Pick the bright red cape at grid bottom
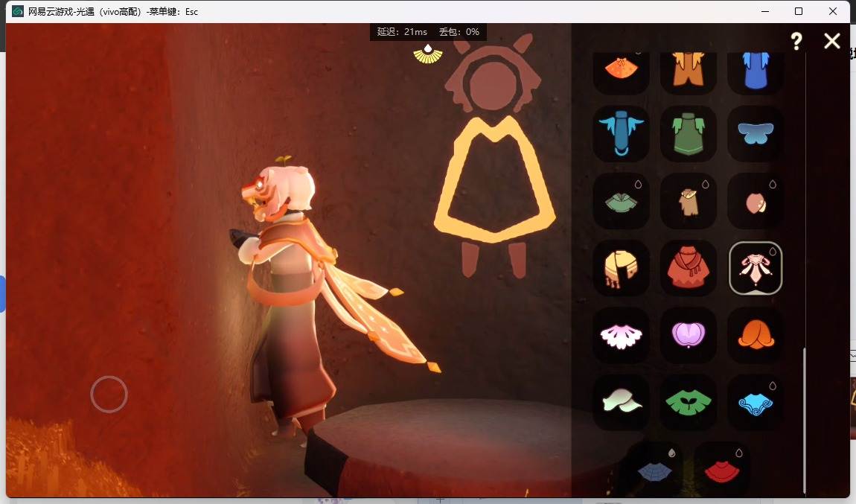 722,470
